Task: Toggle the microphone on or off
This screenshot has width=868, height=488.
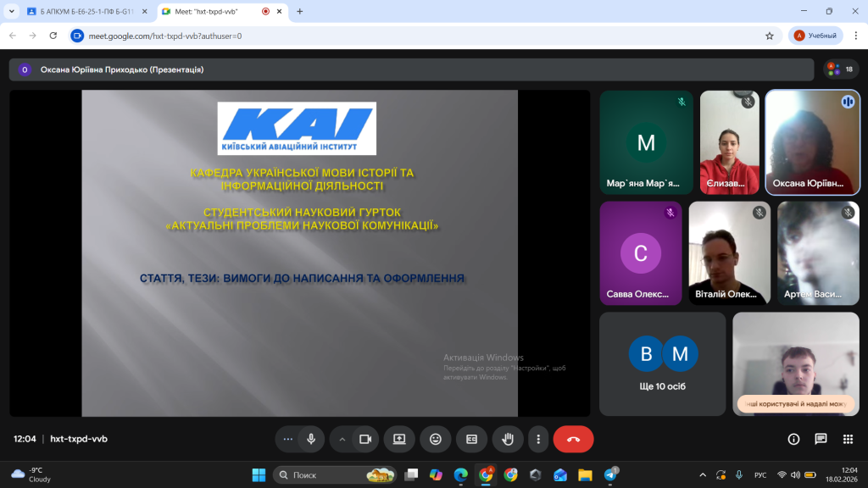Action: [x=311, y=439]
